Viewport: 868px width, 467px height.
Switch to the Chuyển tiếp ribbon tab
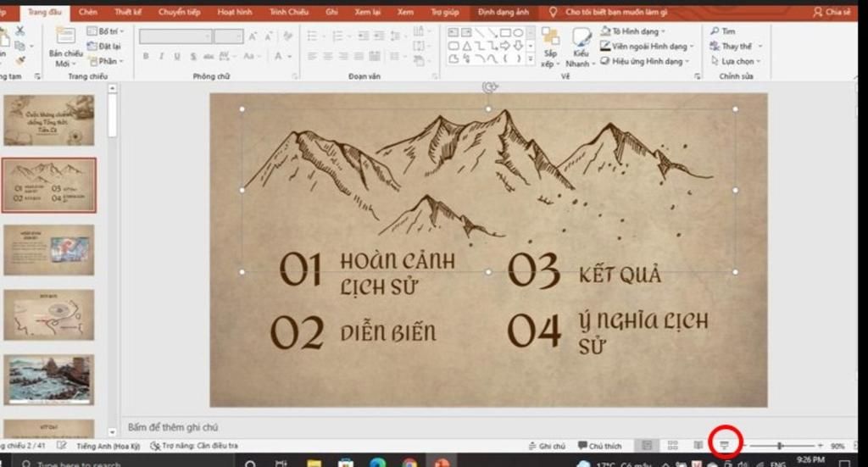point(179,12)
